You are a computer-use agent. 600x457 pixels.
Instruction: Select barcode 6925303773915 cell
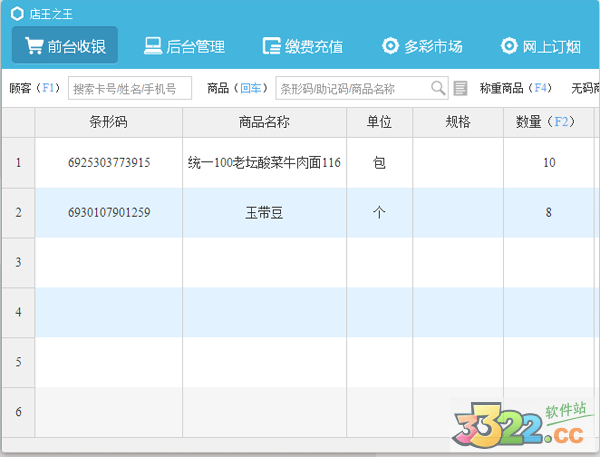[109, 163]
